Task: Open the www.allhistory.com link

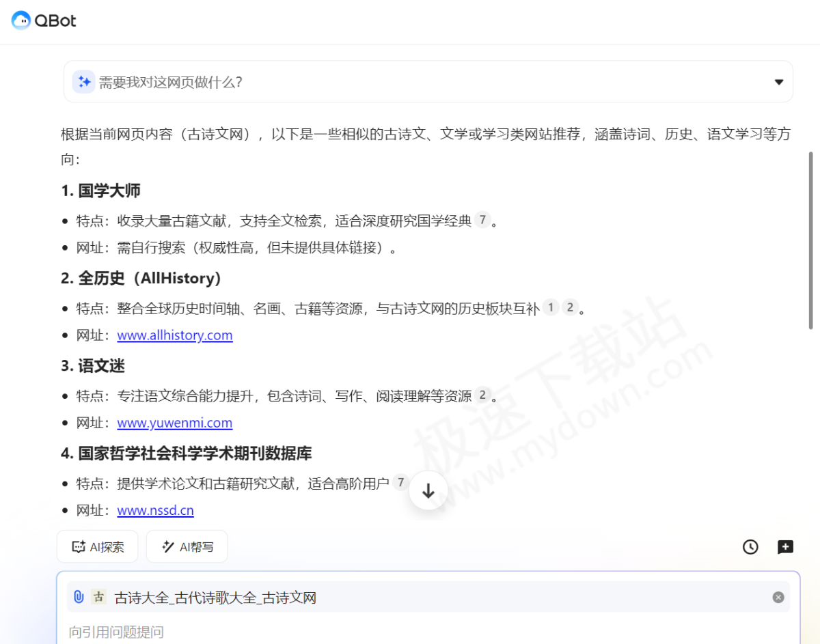Action: 174,335
